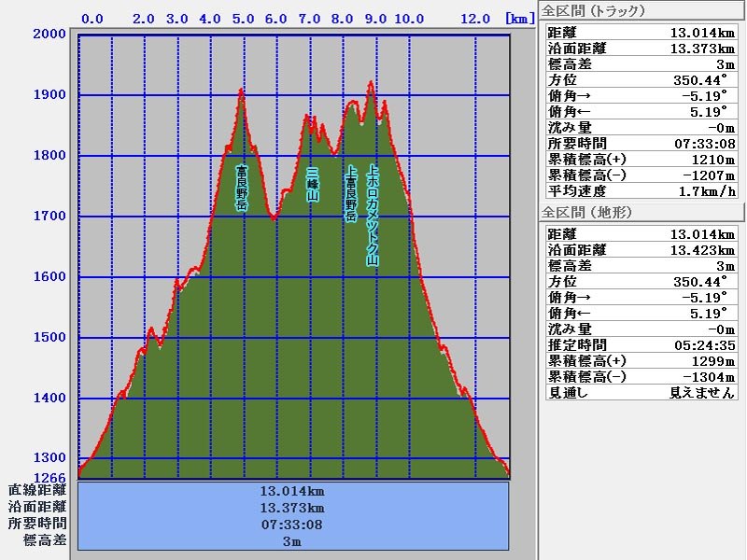Click the 上富良野岳 peak label
747x560 pixels.
tap(351, 194)
